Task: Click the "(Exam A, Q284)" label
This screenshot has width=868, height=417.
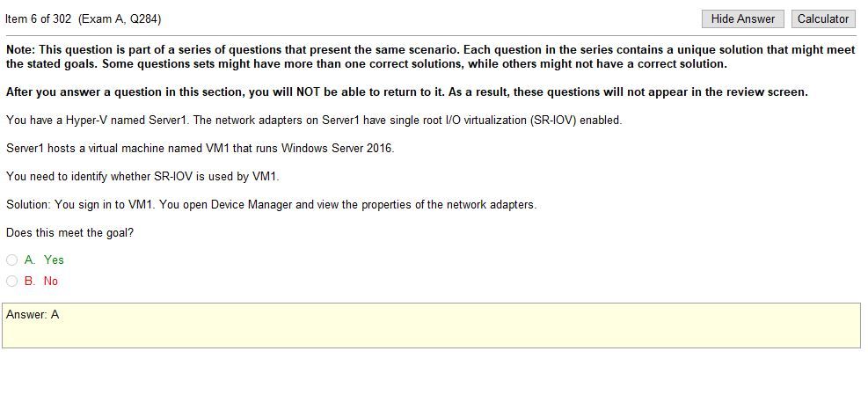Action: pyautogui.click(x=120, y=18)
